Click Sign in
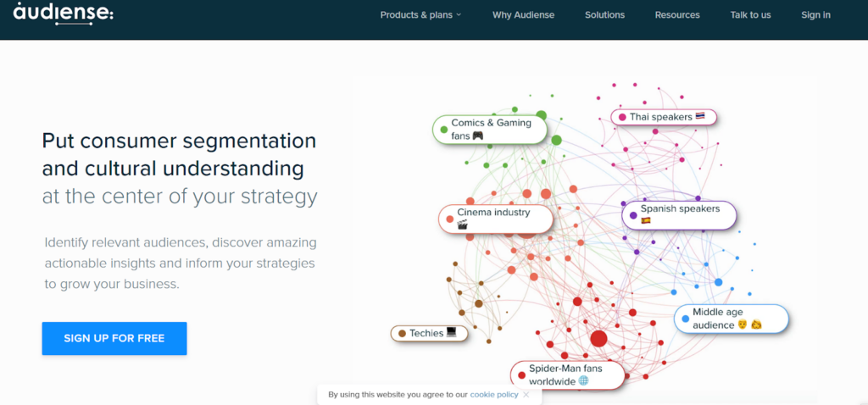Viewport: 868px width, 405px height. pyautogui.click(x=815, y=15)
